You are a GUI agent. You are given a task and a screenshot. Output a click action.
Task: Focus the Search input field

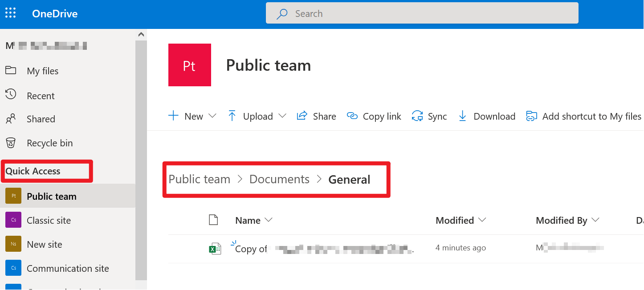(422, 13)
